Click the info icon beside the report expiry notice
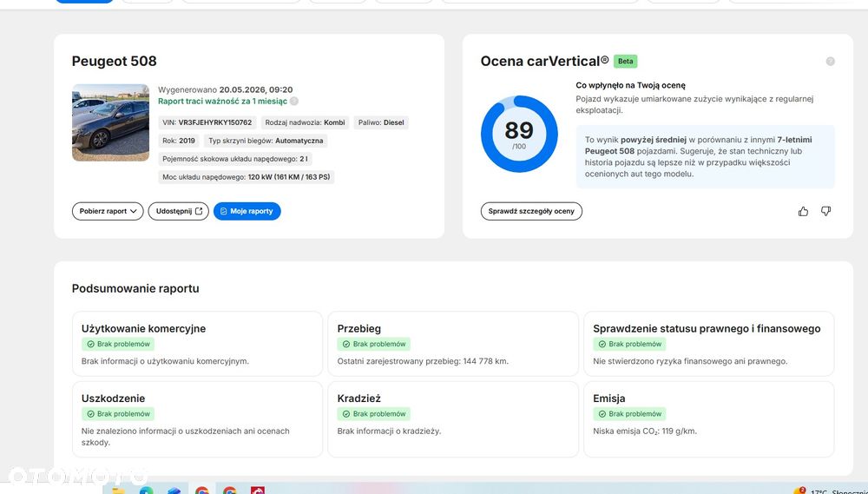868x494 pixels. pyautogui.click(x=294, y=102)
